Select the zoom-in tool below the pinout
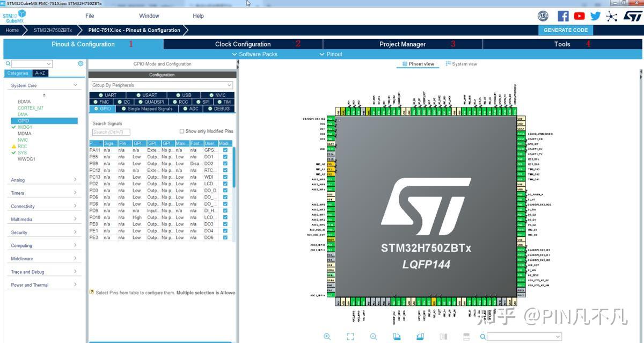 click(327, 336)
